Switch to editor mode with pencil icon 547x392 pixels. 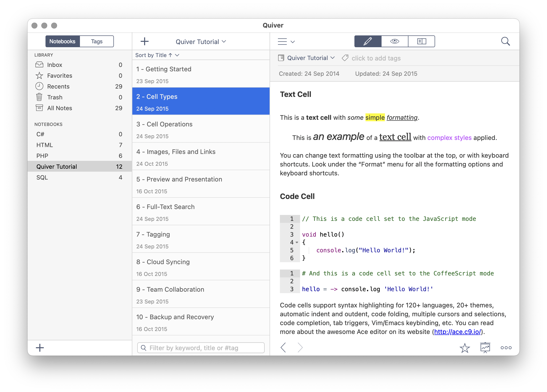(368, 41)
